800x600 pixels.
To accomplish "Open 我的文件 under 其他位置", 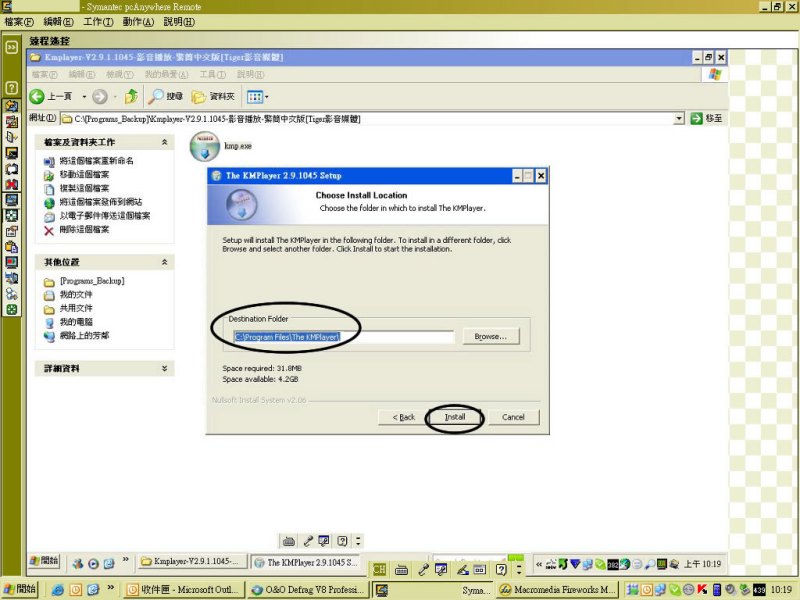I will (x=76, y=295).
